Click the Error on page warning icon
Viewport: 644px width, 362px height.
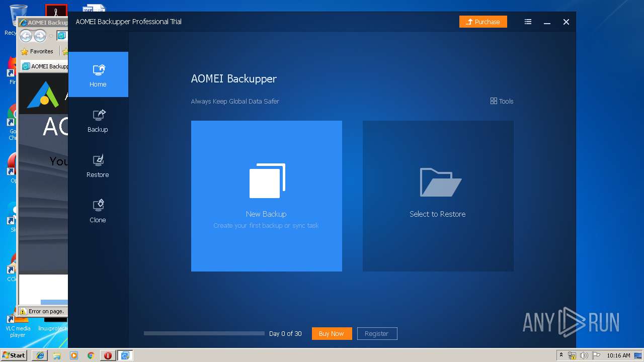23,311
